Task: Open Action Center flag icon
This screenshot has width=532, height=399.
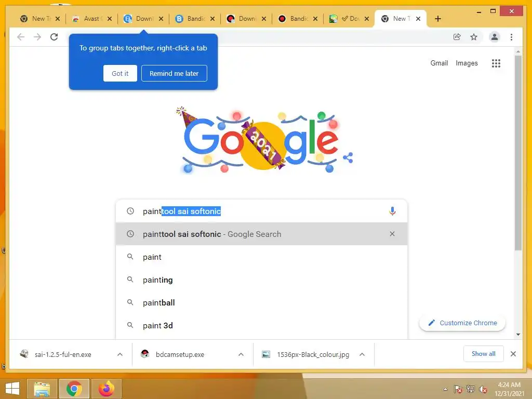Action: coord(458,389)
